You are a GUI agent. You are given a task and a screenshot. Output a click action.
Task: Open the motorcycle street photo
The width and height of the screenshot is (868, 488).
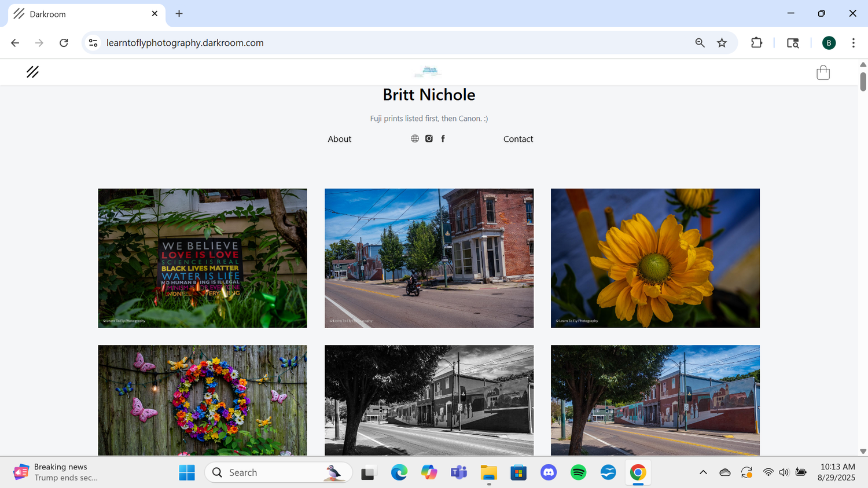(x=429, y=258)
